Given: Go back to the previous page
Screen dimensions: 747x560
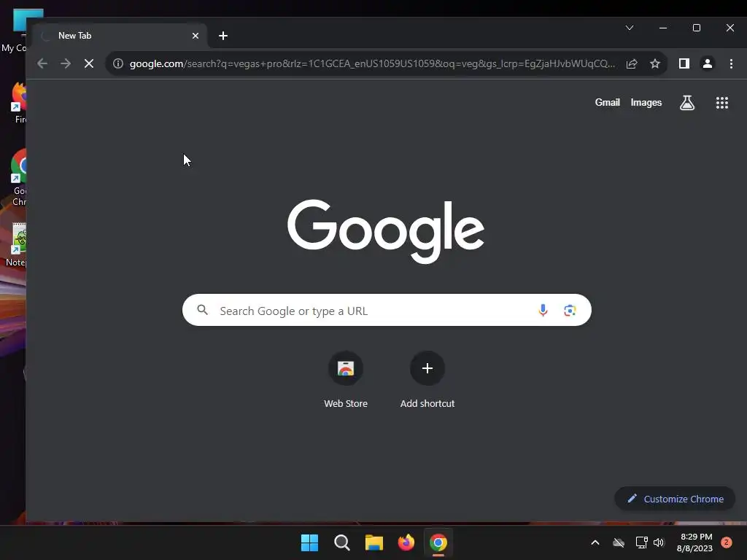Looking at the screenshot, I should 42,63.
